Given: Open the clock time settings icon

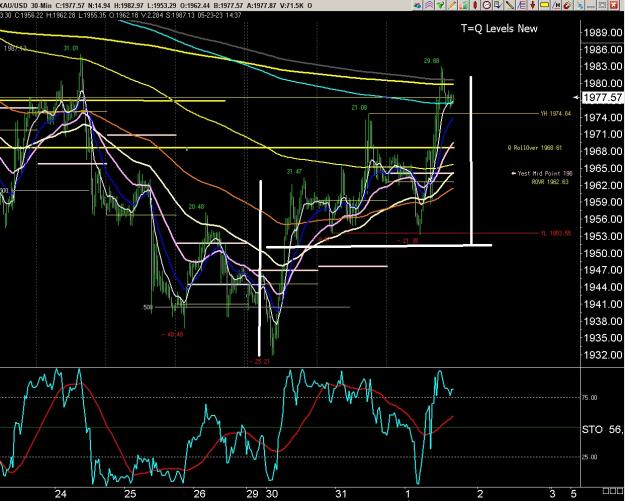Looking at the screenshot, I should tap(486, 5).
